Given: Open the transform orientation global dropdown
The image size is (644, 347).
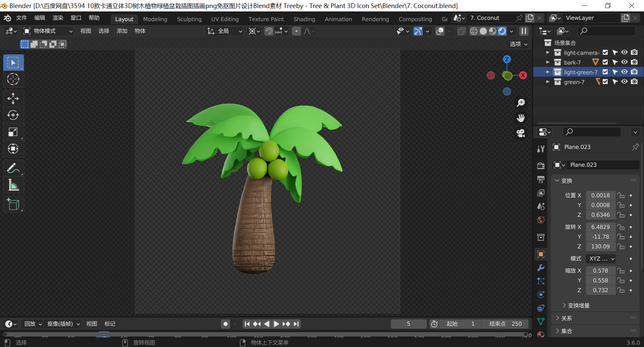Looking at the screenshot, I should [x=224, y=31].
